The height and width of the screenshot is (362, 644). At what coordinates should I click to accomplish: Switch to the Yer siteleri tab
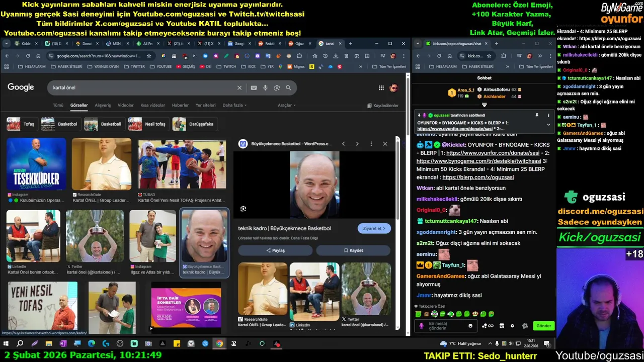(x=205, y=105)
